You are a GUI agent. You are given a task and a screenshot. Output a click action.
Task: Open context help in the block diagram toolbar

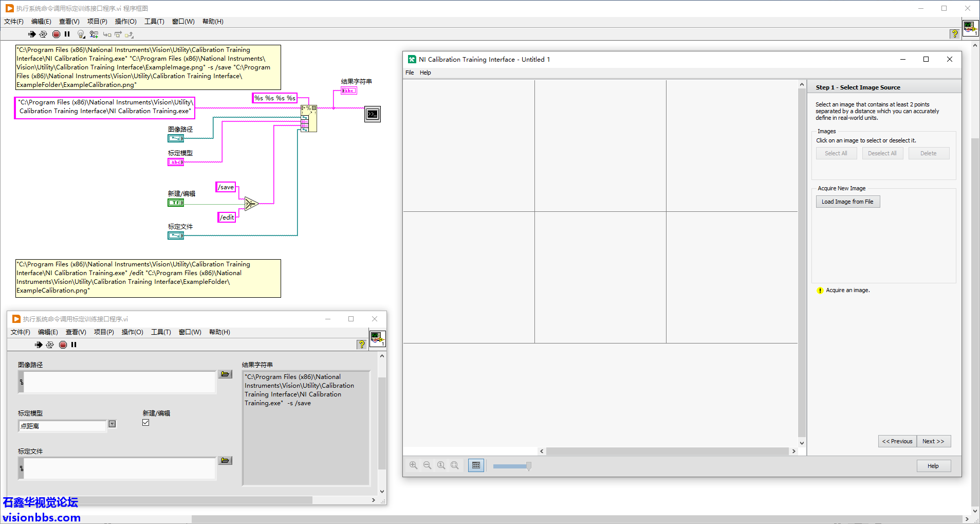(x=954, y=34)
